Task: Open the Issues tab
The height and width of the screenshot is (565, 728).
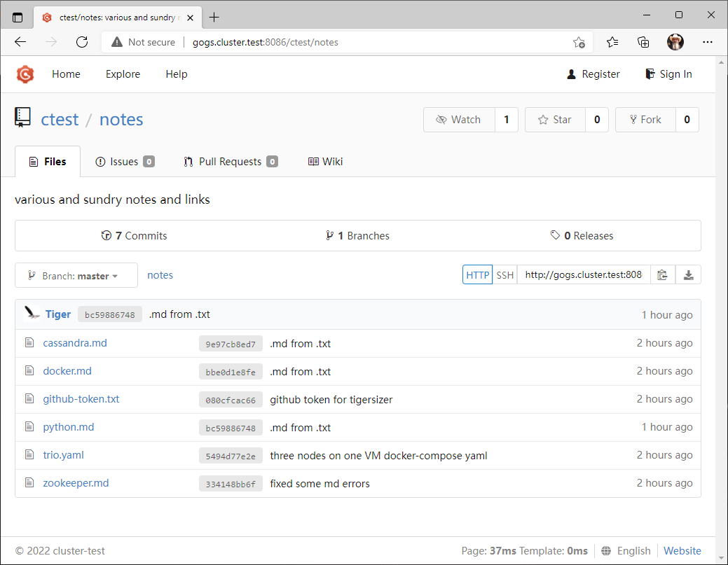Action: coord(124,162)
